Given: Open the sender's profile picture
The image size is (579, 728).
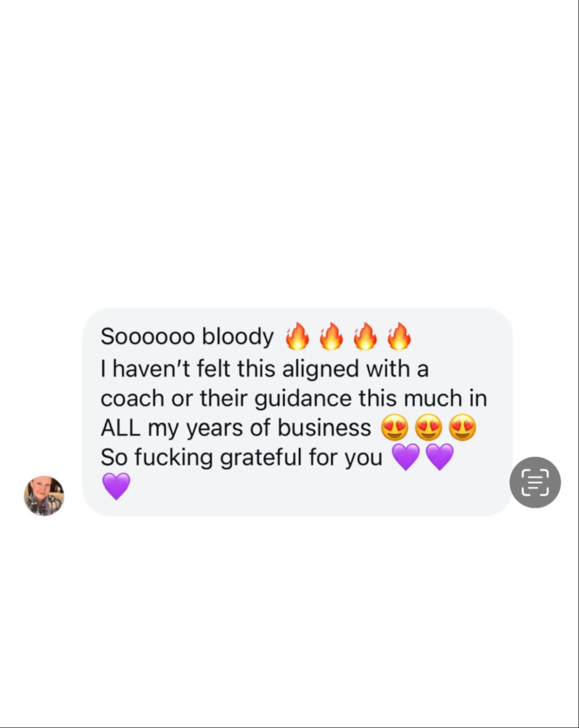Looking at the screenshot, I should pos(44,495).
